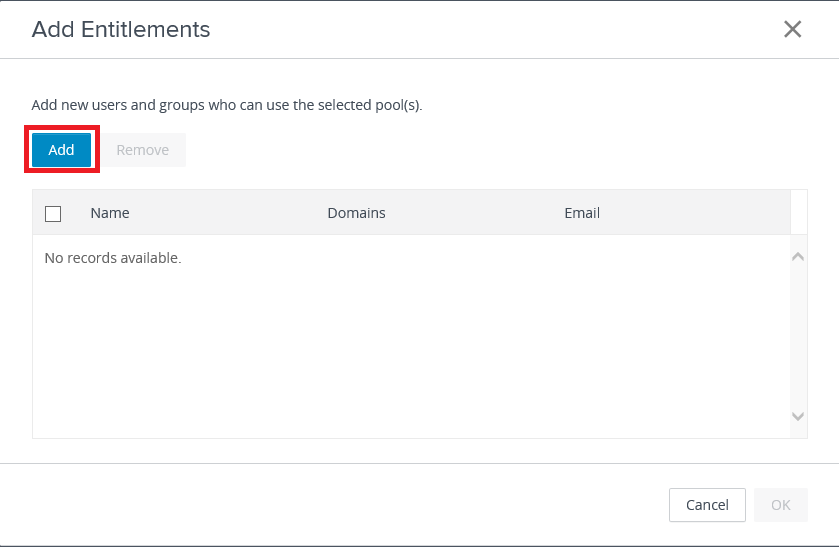
Task: Click the scroll up arrow in table
Action: [x=797, y=257]
